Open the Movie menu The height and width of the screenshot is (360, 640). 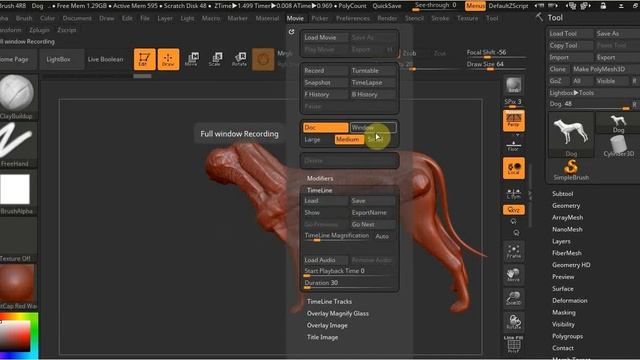click(295, 18)
